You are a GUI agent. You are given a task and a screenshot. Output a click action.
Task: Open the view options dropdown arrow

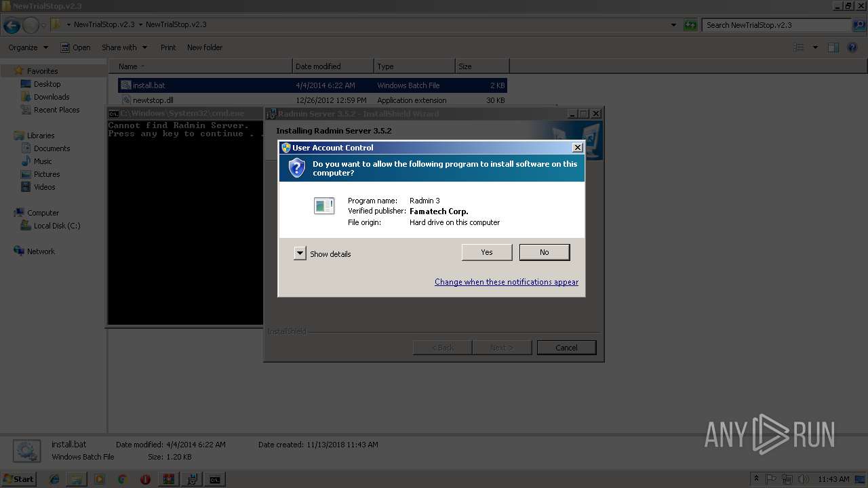click(x=815, y=47)
